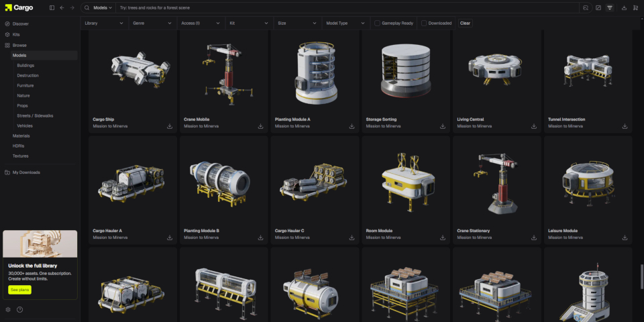Viewport: 644px width, 322px height.
Task: Select Vehicles in the sidebar
Action: (x=25, y=125)
